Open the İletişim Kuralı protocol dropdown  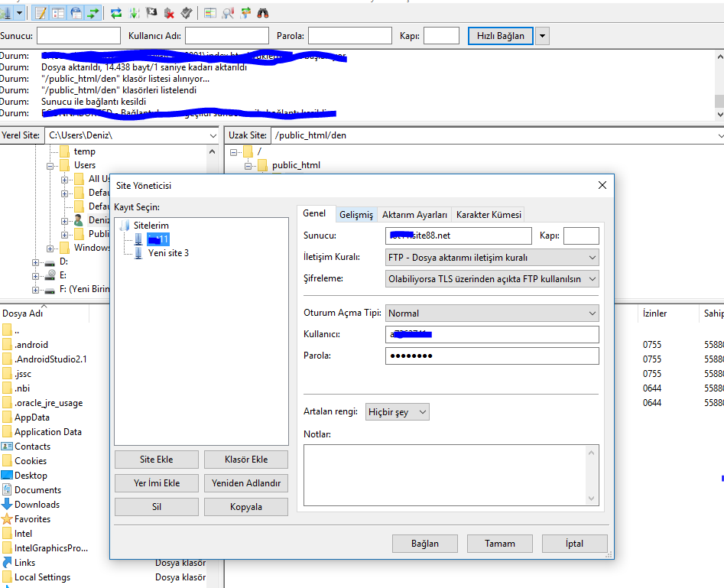593,257
